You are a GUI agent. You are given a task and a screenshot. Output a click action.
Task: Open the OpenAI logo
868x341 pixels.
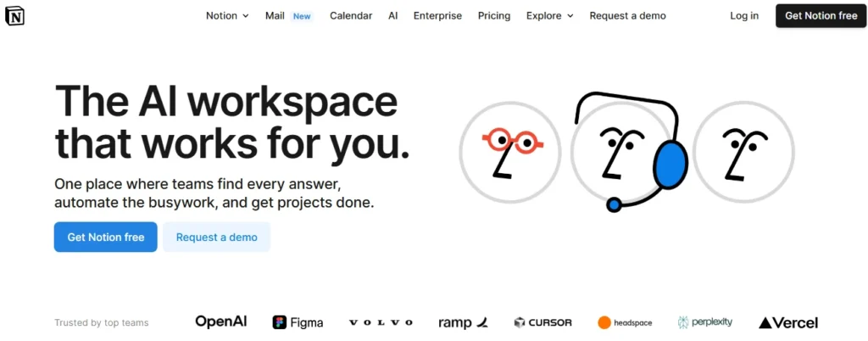tap(221, 321)
